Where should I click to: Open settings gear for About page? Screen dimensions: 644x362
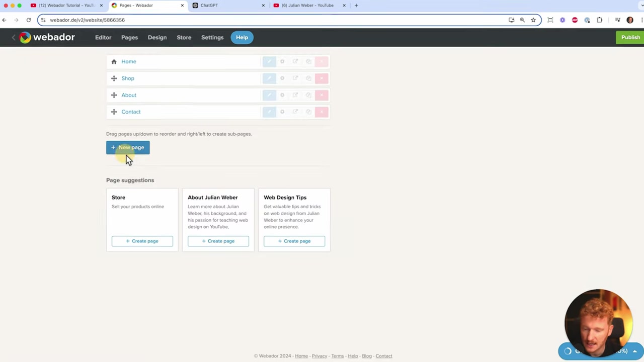(282, 95)
